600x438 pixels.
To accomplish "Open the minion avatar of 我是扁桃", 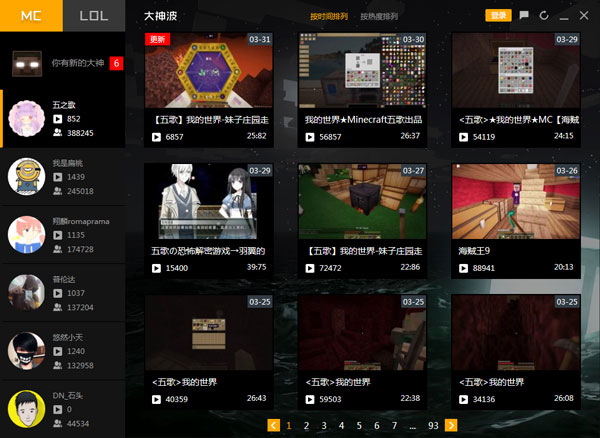I will [x=26, y=177].
